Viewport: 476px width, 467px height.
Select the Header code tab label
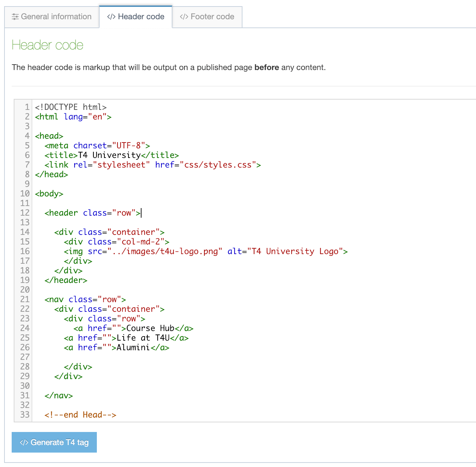(x=141, y=17)
